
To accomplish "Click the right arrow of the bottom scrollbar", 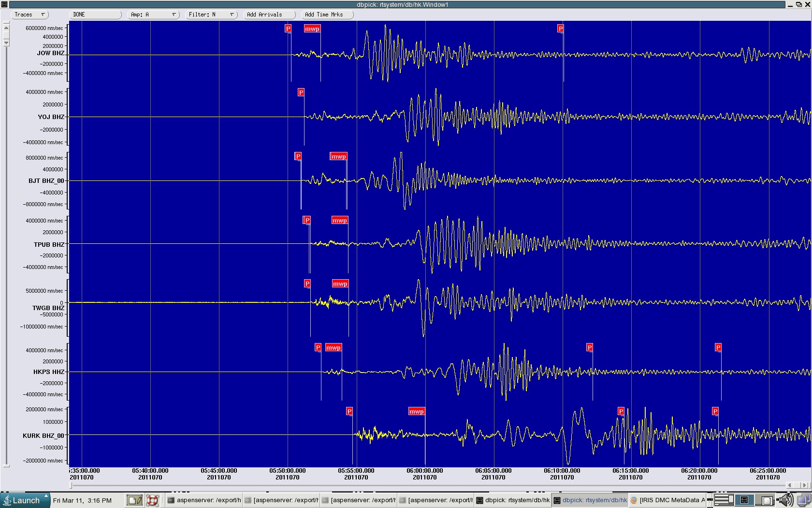I will click(x=804, y=485).
